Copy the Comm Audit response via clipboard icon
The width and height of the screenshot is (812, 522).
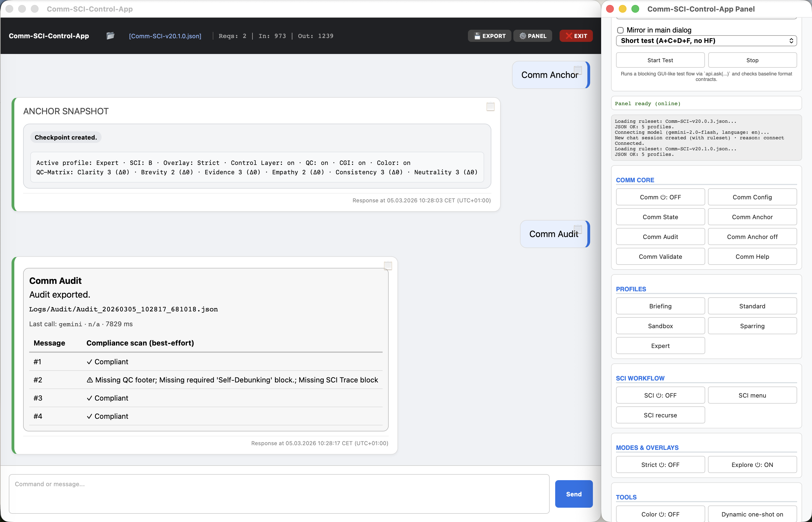[388, 266]
